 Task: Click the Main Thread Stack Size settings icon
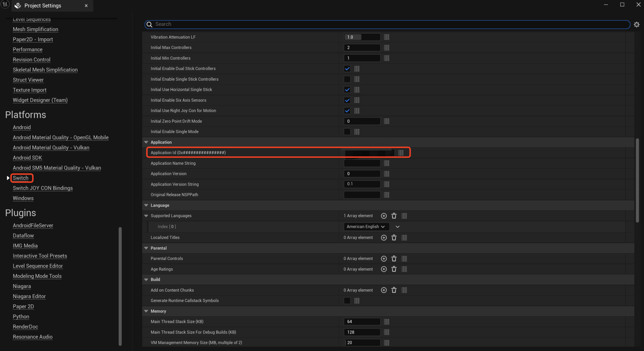coord(387,322)
